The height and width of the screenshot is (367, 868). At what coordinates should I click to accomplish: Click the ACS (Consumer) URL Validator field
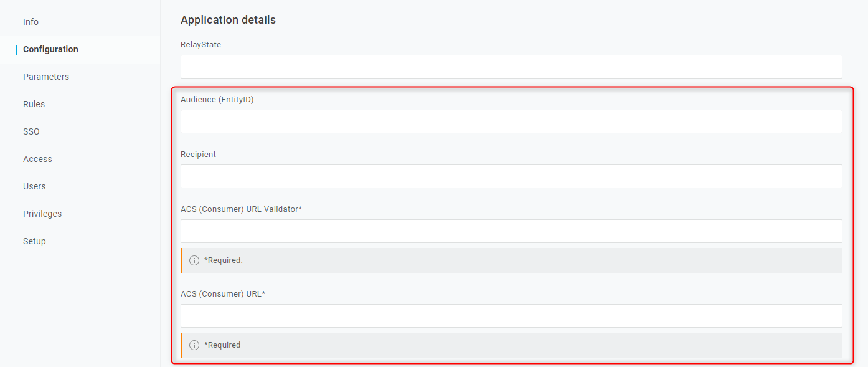[511, 231]
